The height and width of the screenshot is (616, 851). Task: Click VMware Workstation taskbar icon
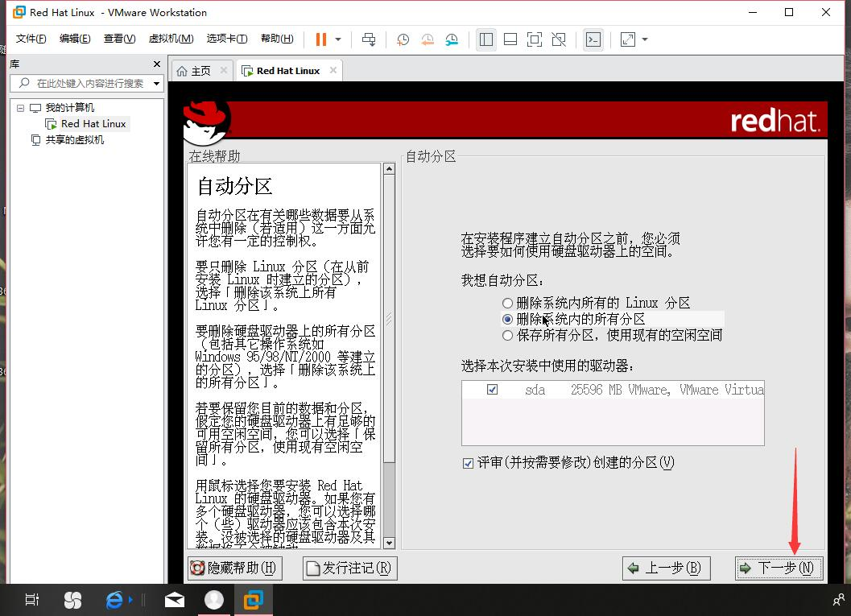(x=254, y=600)
